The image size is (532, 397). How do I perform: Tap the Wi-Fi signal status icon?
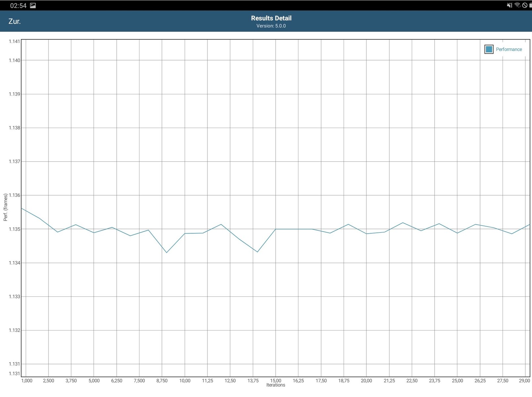517,5
